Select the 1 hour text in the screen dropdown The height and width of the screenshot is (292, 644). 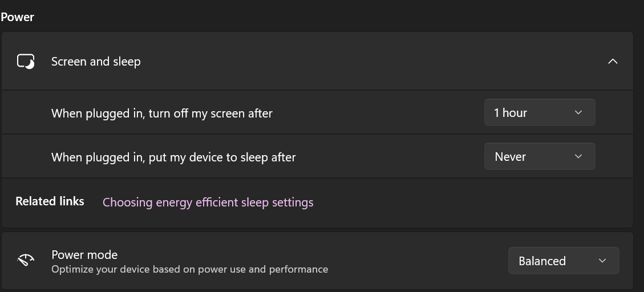coord(510,113)
